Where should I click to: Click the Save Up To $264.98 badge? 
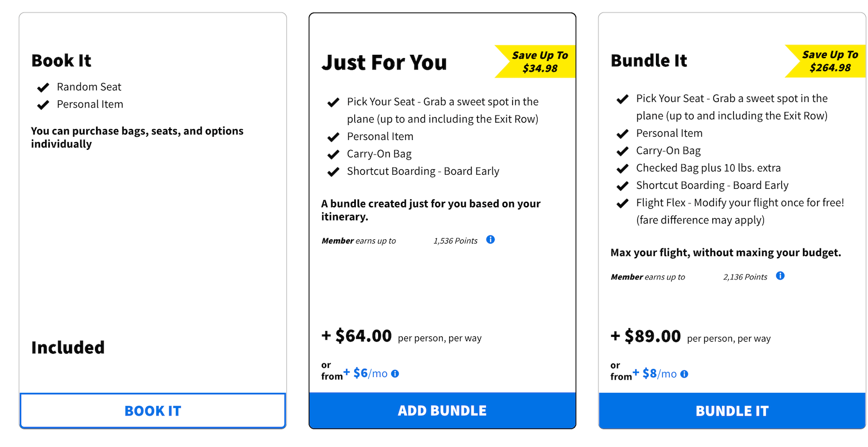pos(825,61)
